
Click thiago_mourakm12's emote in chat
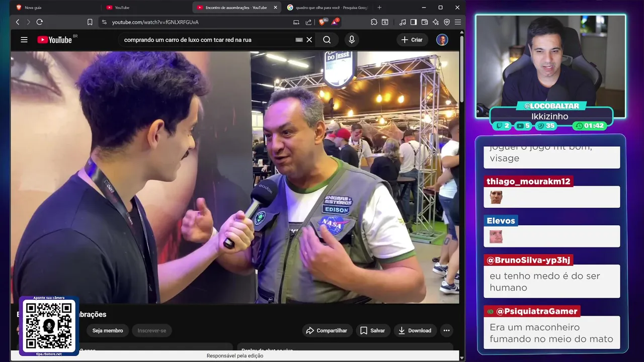[496, 197]
